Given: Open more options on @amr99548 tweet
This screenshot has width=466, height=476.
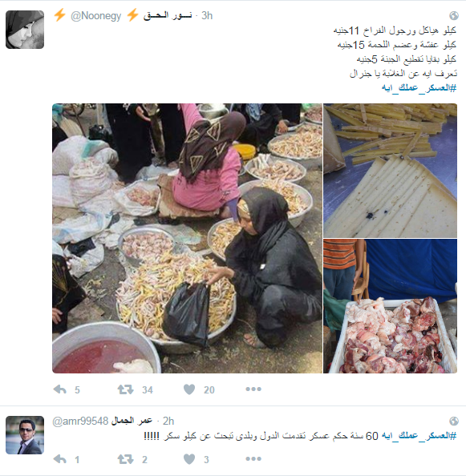Looking at the screenshot, I should [x=253, y=458].
